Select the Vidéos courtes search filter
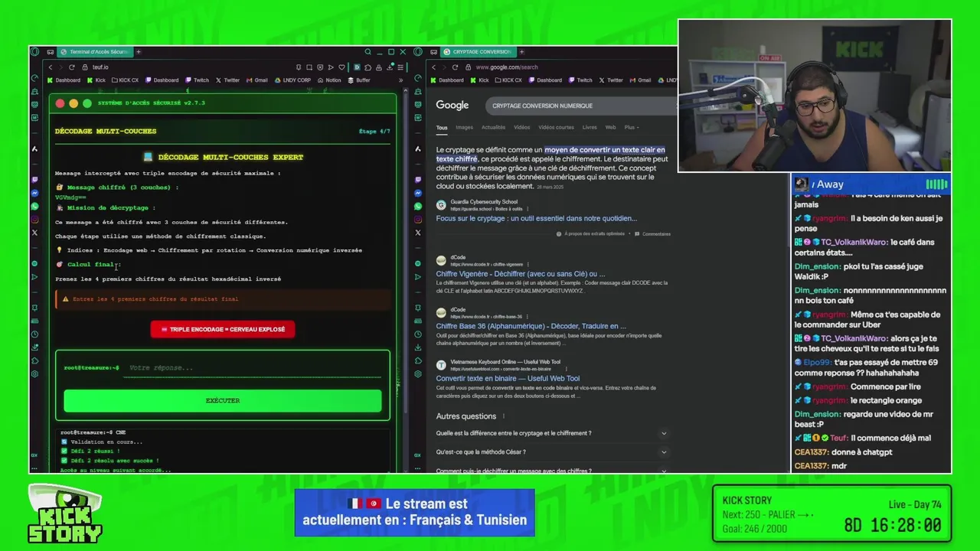The image size is (980, 551). coord(556,127)
